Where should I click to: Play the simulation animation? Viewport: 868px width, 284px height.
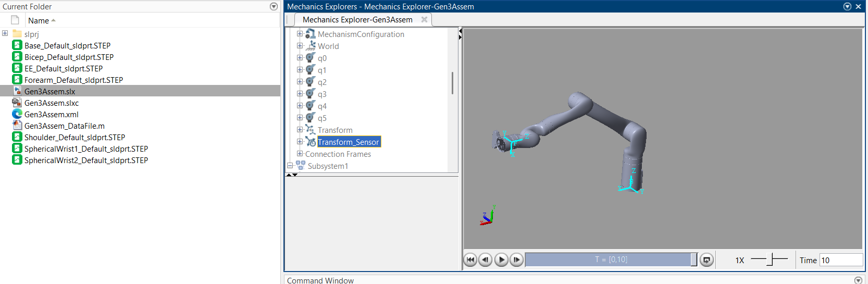[501, 260]
